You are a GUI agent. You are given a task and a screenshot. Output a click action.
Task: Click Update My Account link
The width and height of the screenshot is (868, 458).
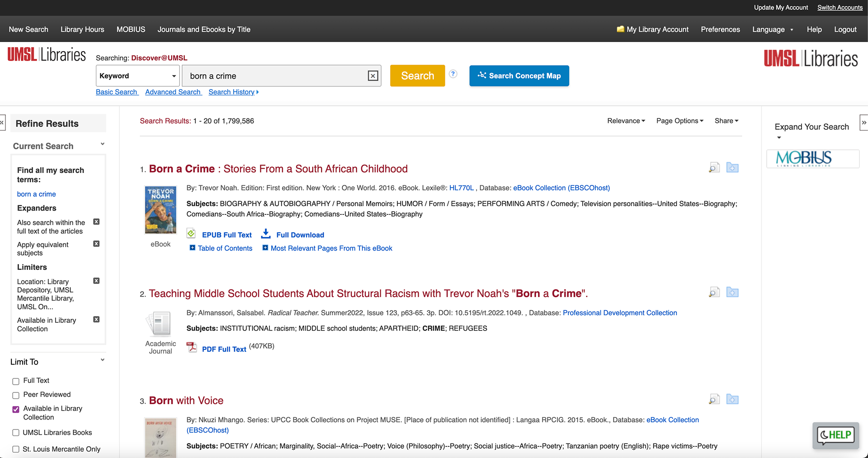point(781,8)
